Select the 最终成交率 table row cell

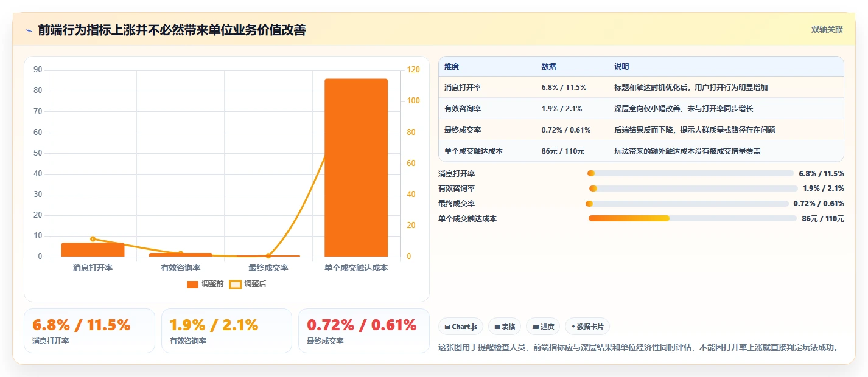463,130
